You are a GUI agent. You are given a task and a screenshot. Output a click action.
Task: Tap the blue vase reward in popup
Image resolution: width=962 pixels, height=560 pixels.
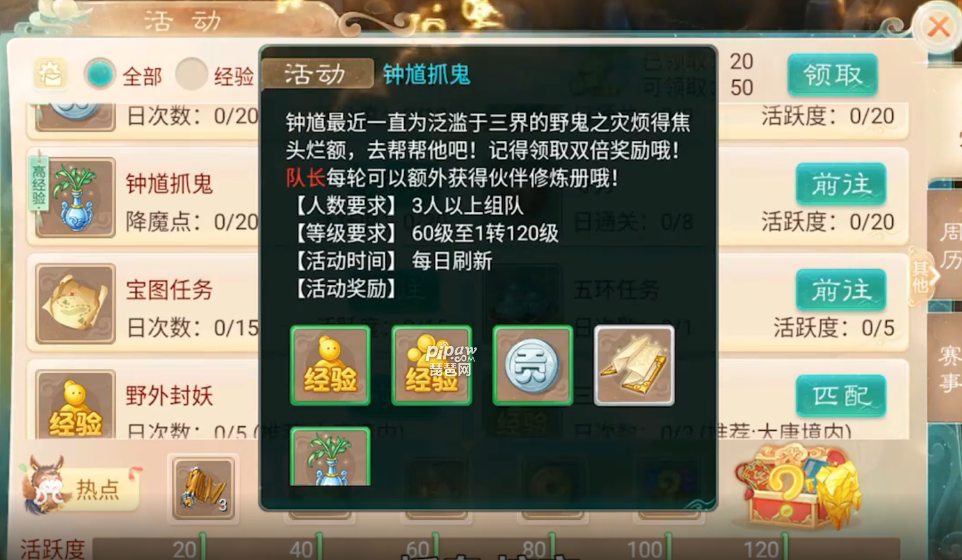[330, 456]
